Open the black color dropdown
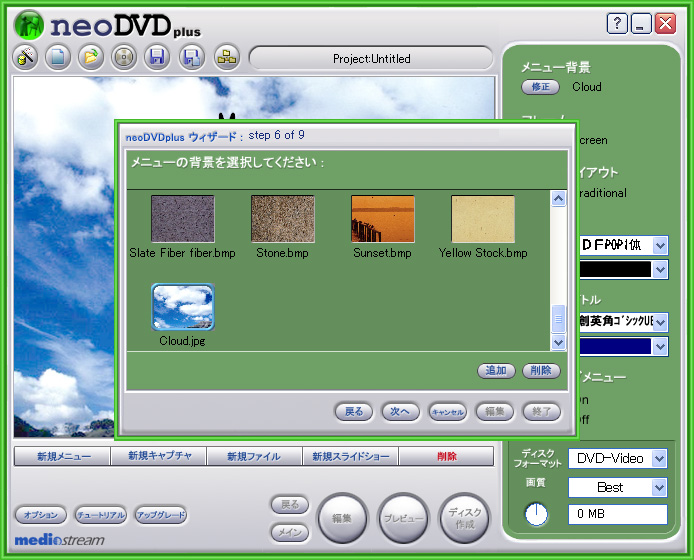The width and height of the screenshot is (694, 560). 660,270
